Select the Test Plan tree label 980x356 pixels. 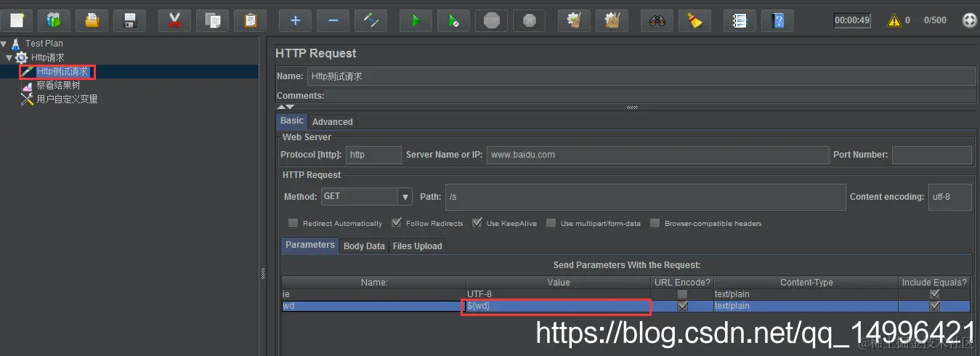(44, 44)
